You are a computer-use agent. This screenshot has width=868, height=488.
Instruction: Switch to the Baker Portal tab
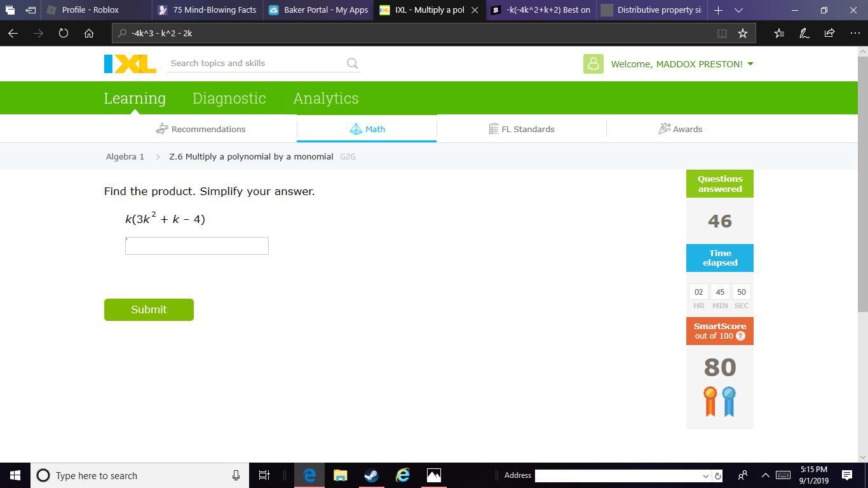tap(319, 10)
